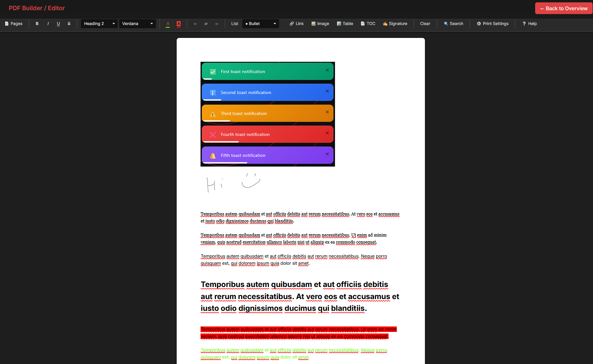
Task: Open the Bullet list type dropdown
Action: coord(261,24)
